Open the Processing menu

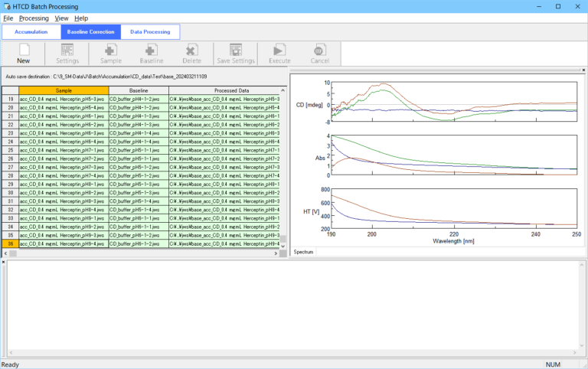coord(34,18)
